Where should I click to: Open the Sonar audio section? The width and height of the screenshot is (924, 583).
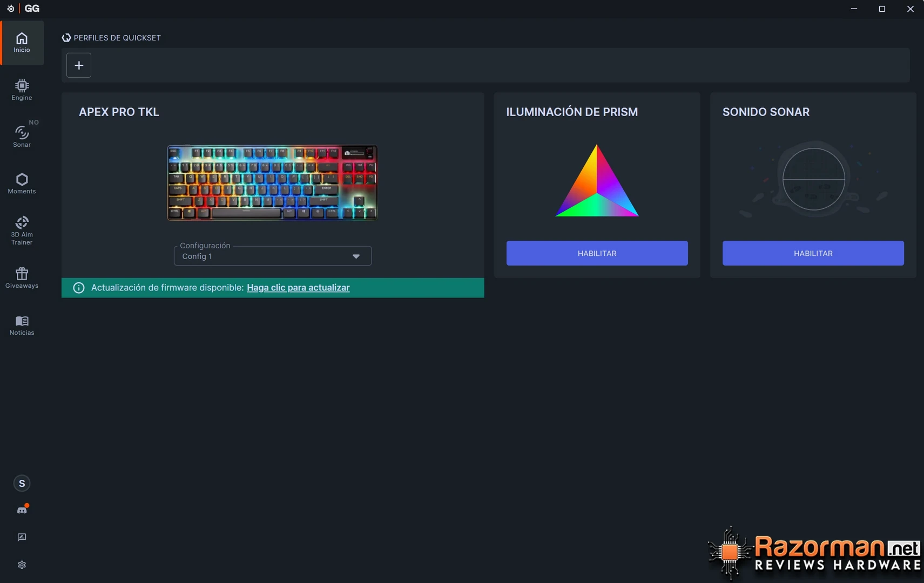[x=22, y=135]
